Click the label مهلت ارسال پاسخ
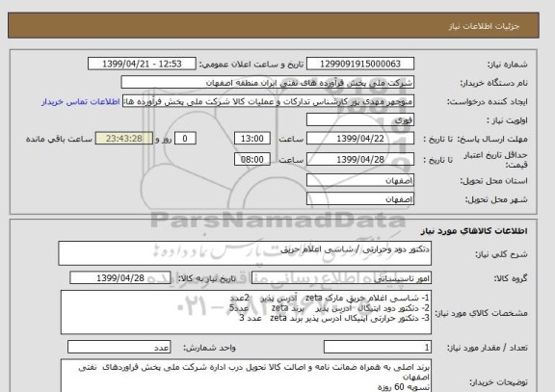The width and height of the screenshot is (555, 392). pyautogui.click(x=492, y=139)
